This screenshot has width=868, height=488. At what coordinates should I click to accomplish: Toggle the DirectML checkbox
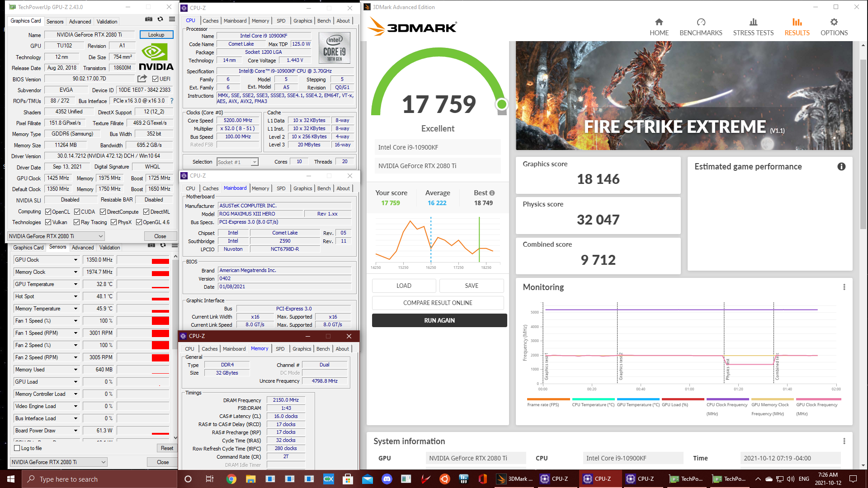click(146, 212)
